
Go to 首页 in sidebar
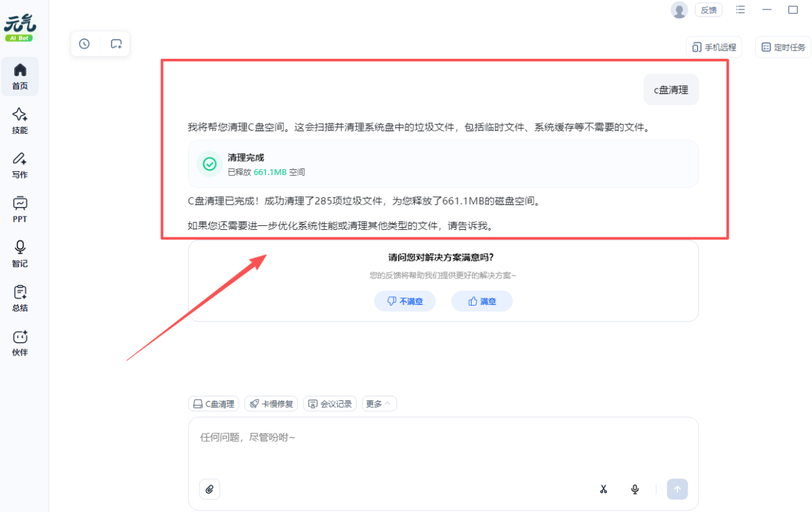click(x=20, y=76)
